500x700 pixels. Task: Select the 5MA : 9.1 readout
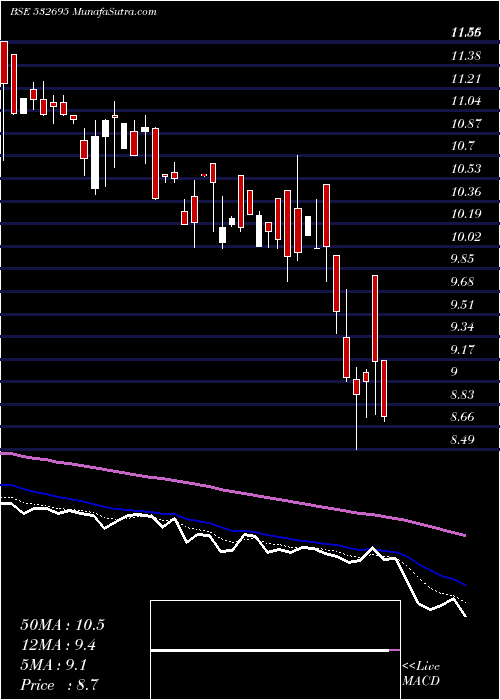point(54,665)
